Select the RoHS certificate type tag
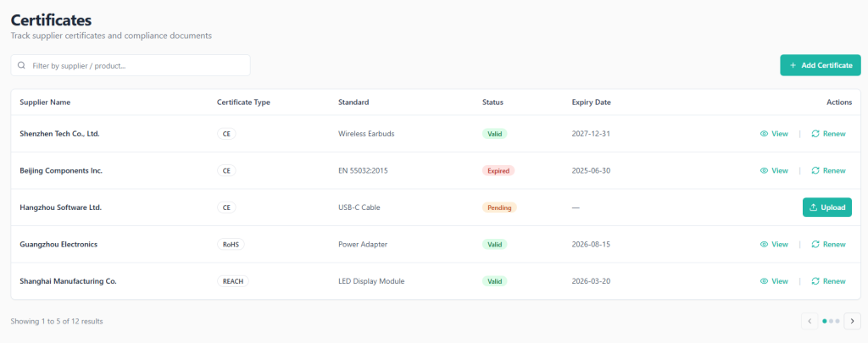The width and height of the screenshot is (868, 343). click(231, 244)
